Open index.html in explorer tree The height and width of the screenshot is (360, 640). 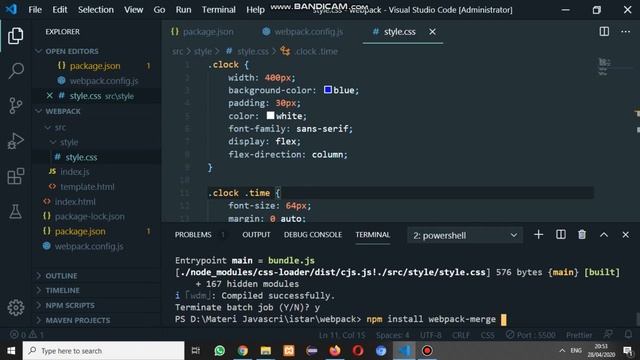pyautogui.click(x=75, y=202)
